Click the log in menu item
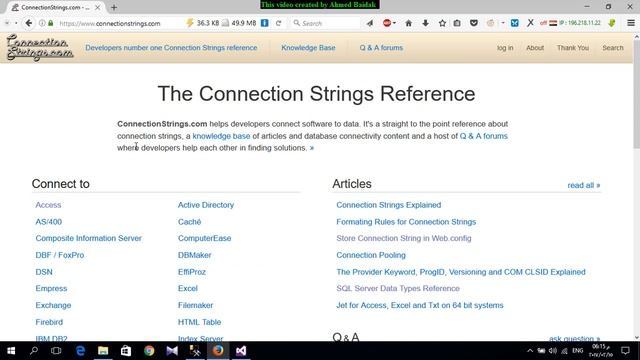This screenshot has height=360, width=640. coord(505,48)
